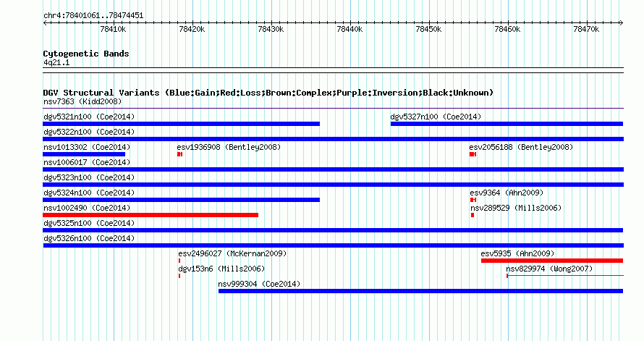The height and width of the screenshot is (341, 644).
Task: Click the dgv5324n100 (Coe2014) label
Action: point(89,193)
